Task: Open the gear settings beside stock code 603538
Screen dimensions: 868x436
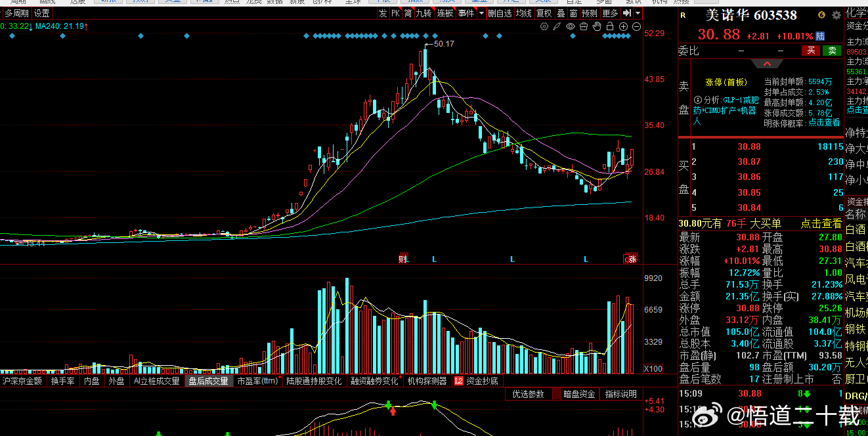Action: (836, 15)
